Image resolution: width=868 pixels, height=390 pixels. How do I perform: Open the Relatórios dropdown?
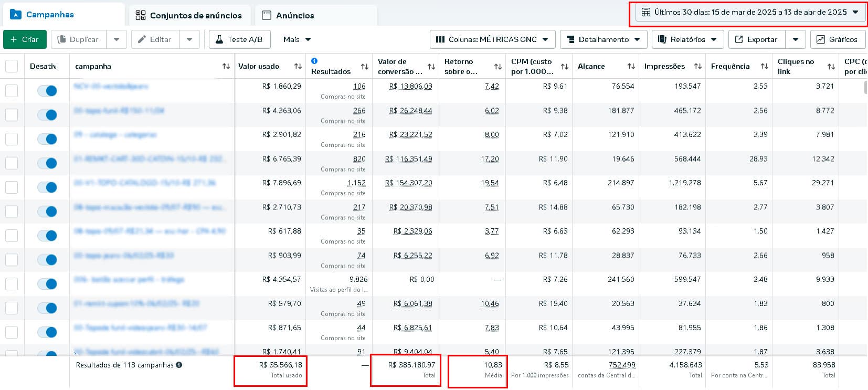click(x=688, y=39)
